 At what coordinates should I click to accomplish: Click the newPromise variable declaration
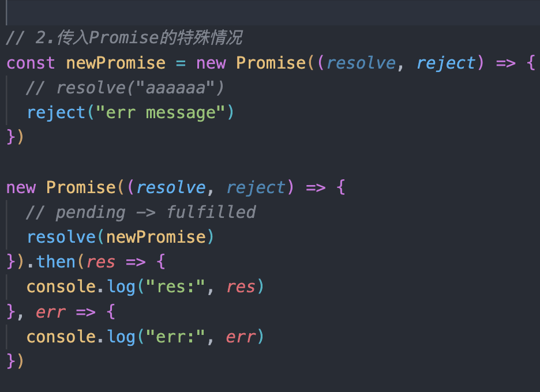116,63
